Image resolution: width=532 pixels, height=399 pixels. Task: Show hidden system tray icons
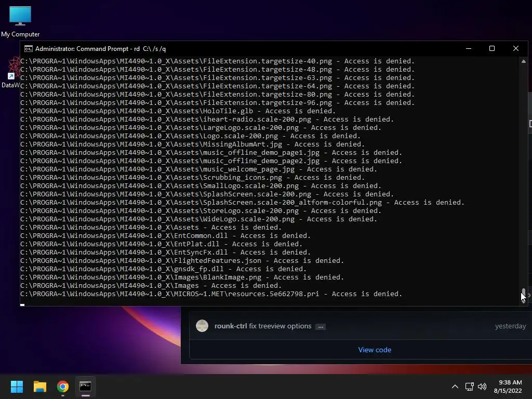(455, 387)
